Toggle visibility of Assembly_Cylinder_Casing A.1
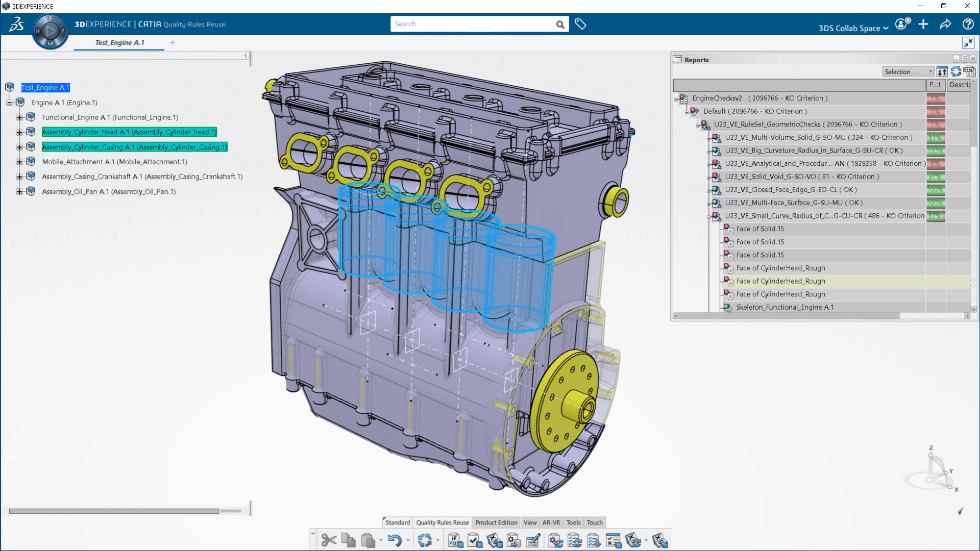 pyautogui.click(x=32, y=146)
